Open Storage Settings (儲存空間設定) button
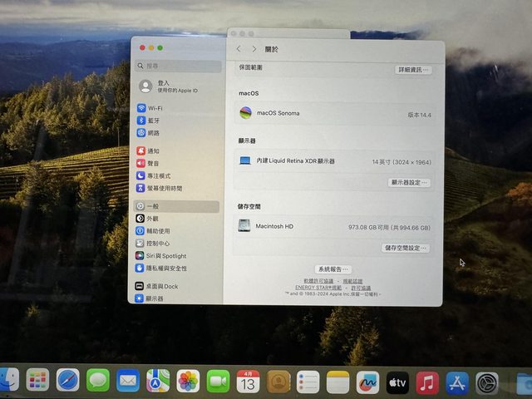532x399 pixels. (x=406, y=248)
